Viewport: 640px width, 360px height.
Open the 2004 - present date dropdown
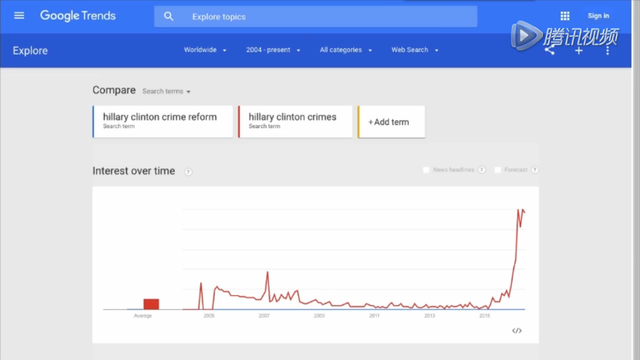[x=273, y=50]
